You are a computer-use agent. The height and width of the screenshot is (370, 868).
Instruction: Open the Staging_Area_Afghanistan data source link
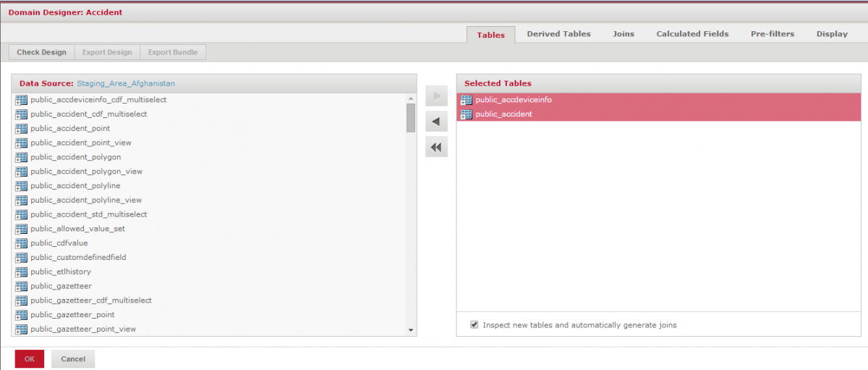pyautogui.click(x=126, y=83)
